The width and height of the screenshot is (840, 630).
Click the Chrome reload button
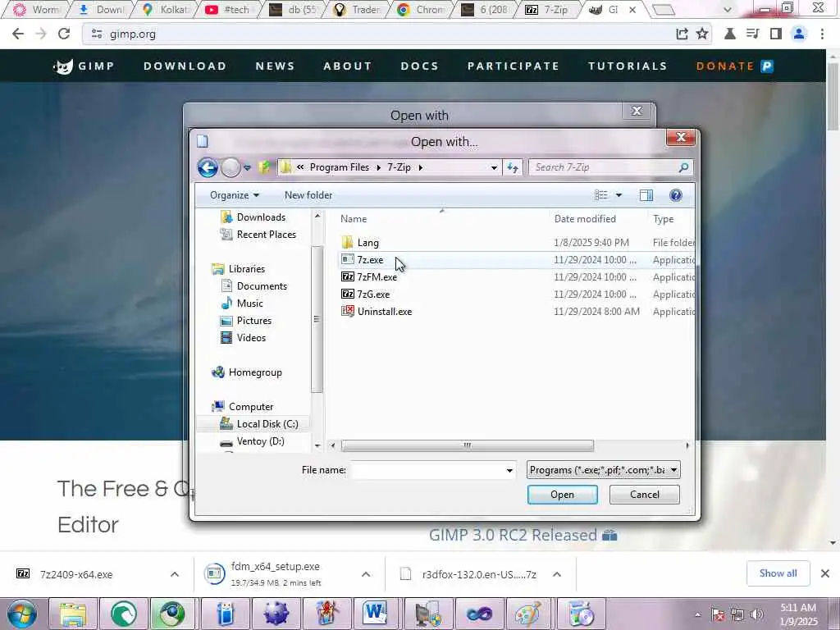click(x=64, y=34)
